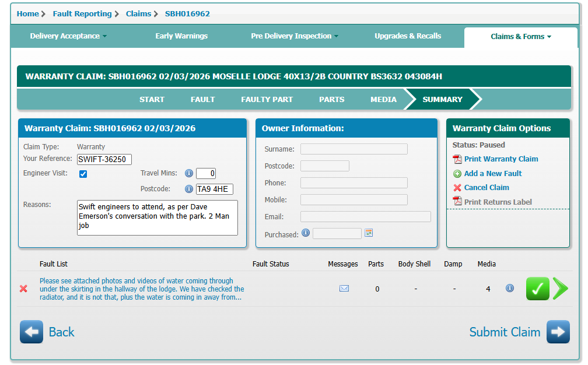
Task: Click the Damp column header
Action: click(x=453, y=264)
